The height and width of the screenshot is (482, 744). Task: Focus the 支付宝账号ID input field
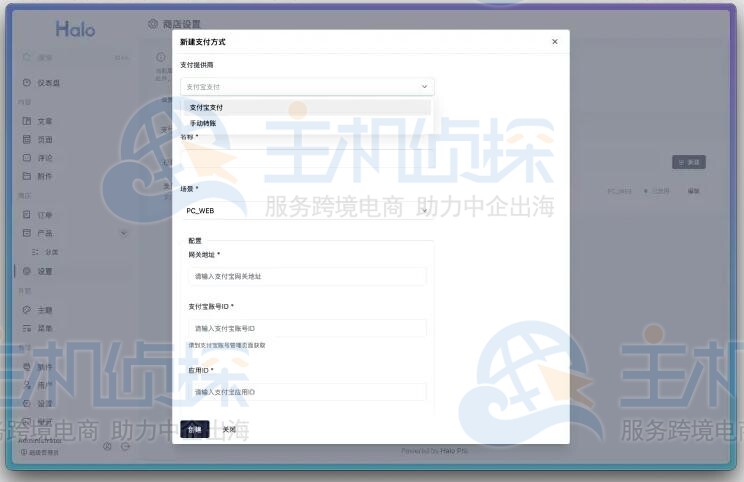pos(307,328)
